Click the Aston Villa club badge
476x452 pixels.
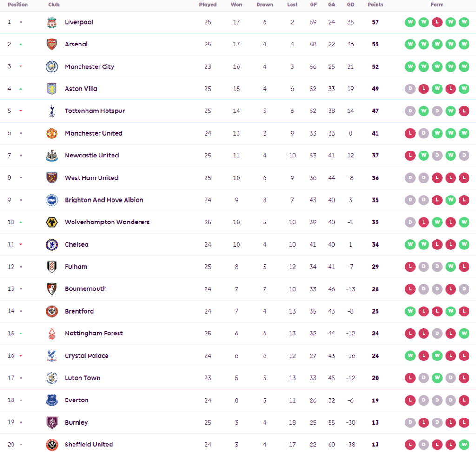click(x=52, y=89)
